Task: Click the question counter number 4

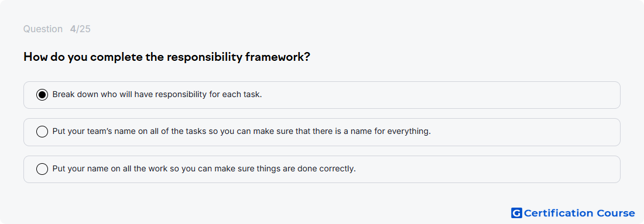Action: point(73,29)
